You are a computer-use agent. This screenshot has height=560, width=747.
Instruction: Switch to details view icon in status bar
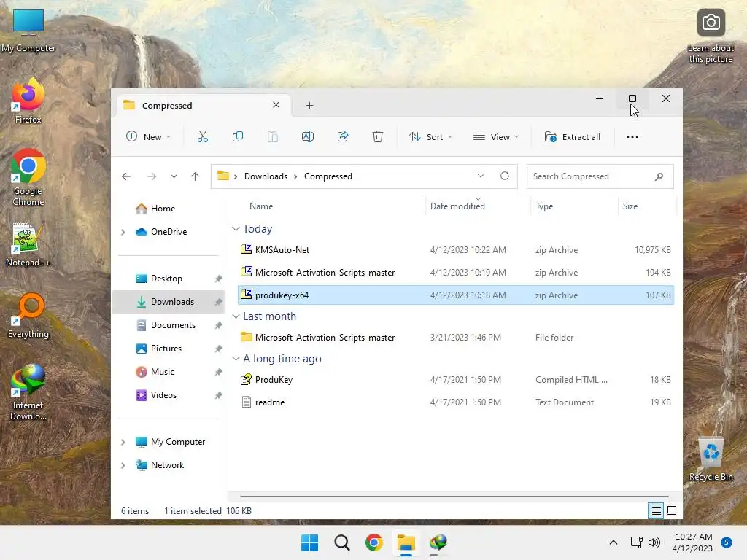[656, 511]
